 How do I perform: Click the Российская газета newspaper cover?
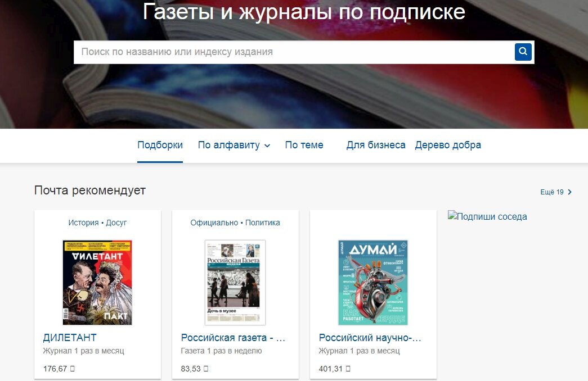235,283
